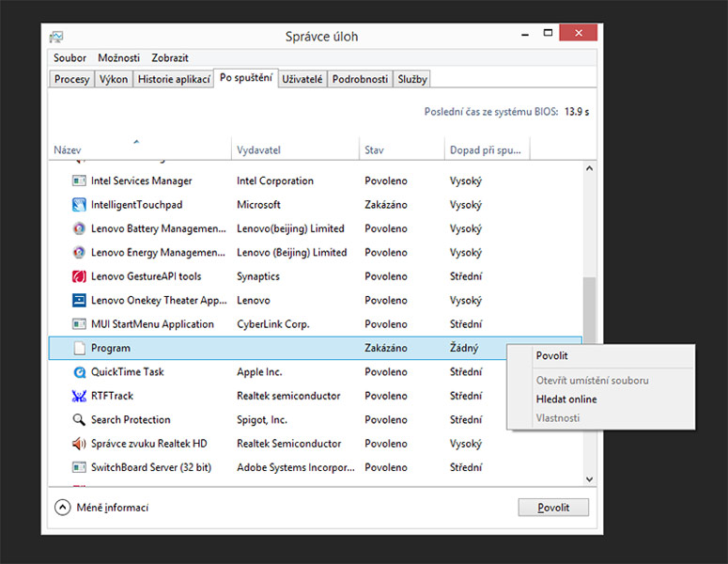Switch to the Procesy tab
Screen dimensions: 728x564
tap(72, 79)
